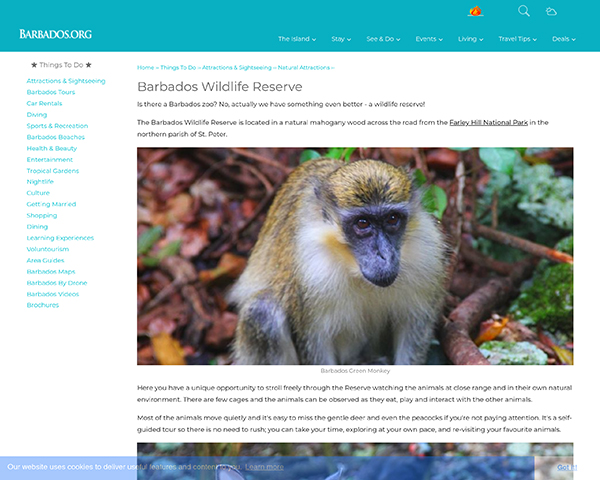Expand the Travel Tips dropdown
Viewport: 600px width, 480px height.
[517, 39]
